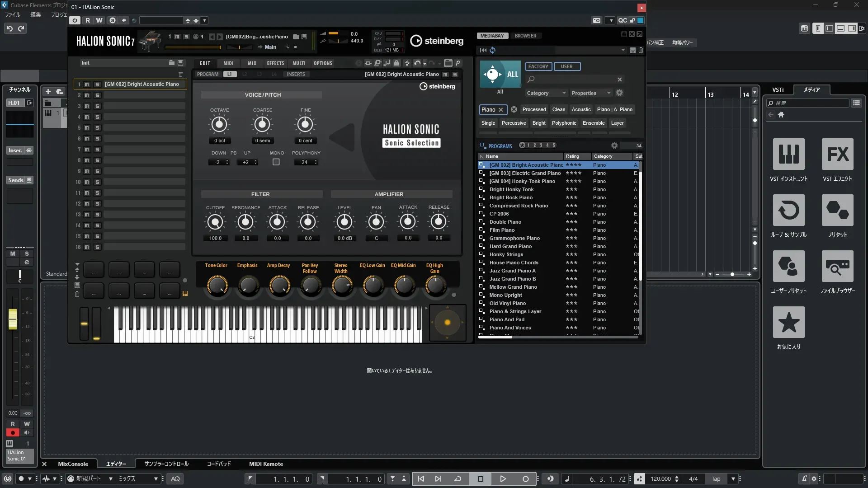Screen dimensions: 868x488
Task: Switch to the EFFECTS tab in HALion
Action: tap(275, 63)
